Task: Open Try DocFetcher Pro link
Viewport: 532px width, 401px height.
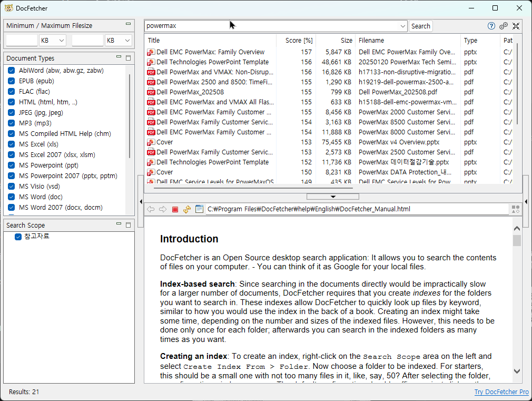Action: click(x=501, y=392)
